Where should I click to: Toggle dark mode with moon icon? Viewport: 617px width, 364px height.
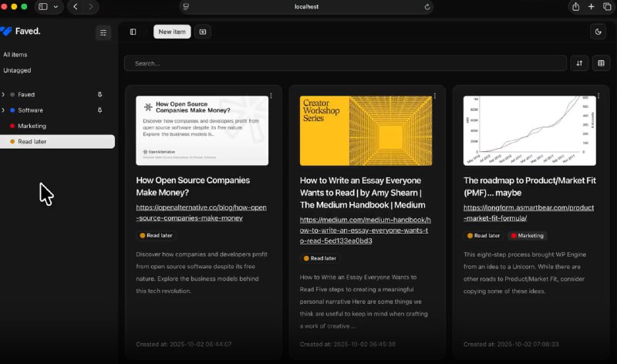coord(598,32)
